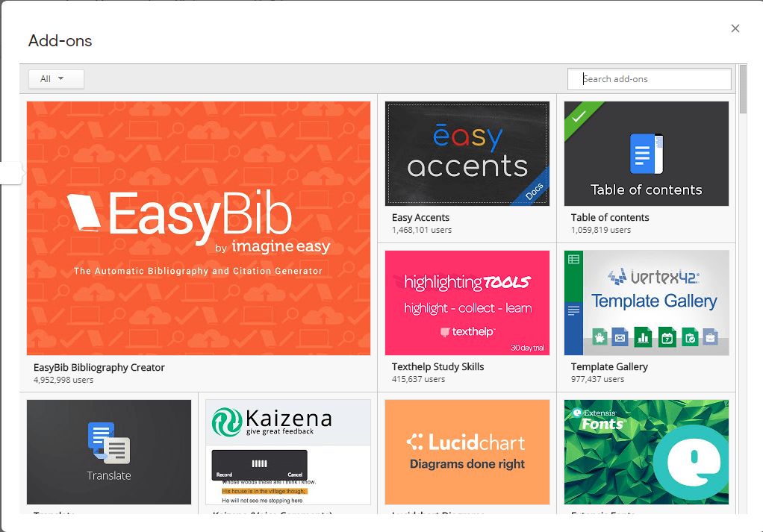
Task: Close the Add-ons dialog with the X
Action: tap(735, 28)
